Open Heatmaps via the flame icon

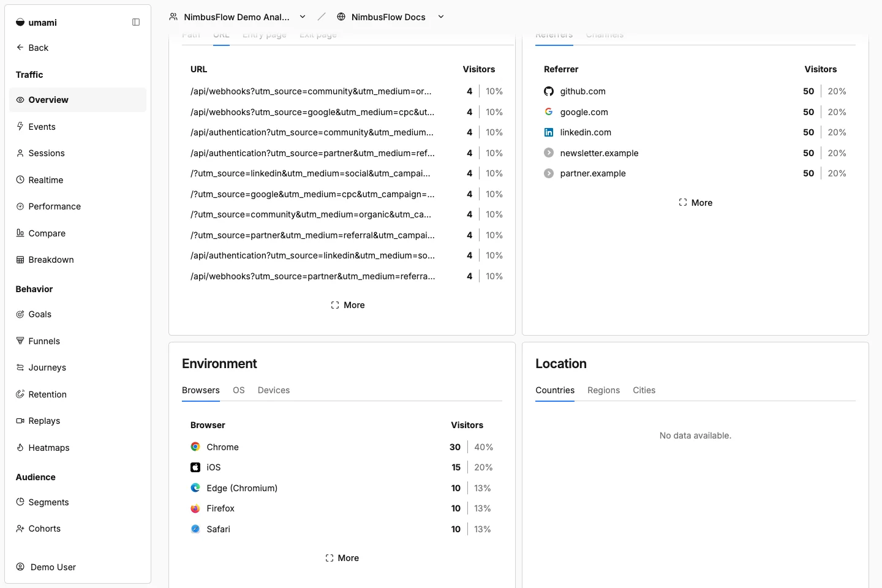coord(20,447)
